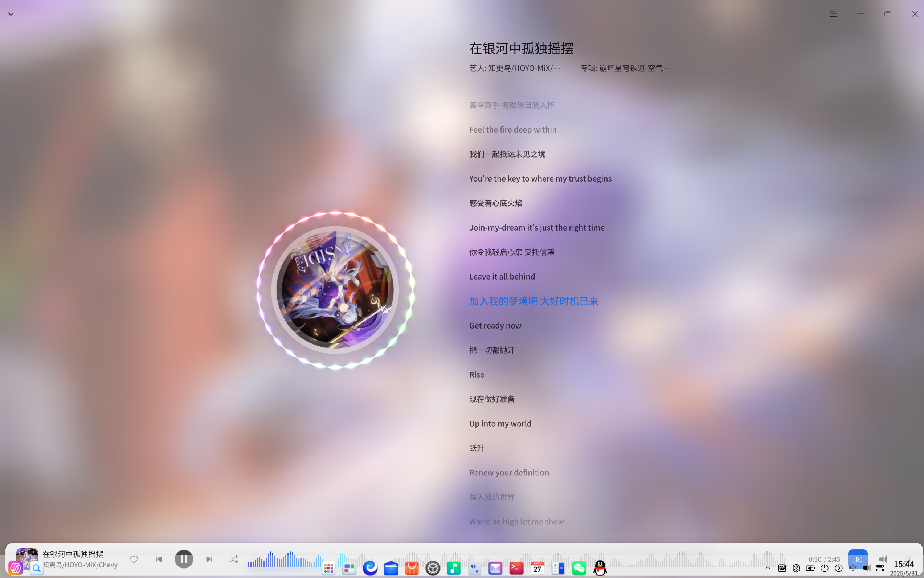Open the 15:44 clock in the tray
Viewport: 924px width, 578px height.
pyautogui.click(x=904, y=564)
